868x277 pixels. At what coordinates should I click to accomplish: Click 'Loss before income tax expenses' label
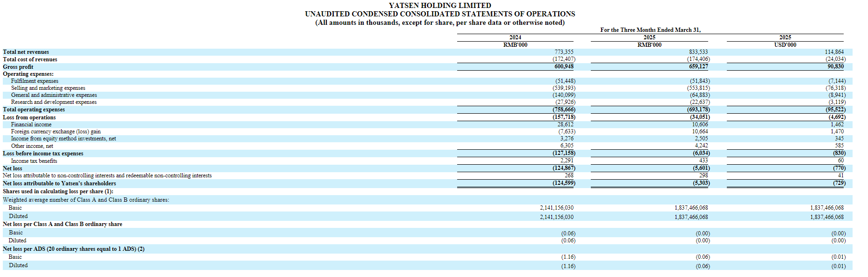click(43, 153)
